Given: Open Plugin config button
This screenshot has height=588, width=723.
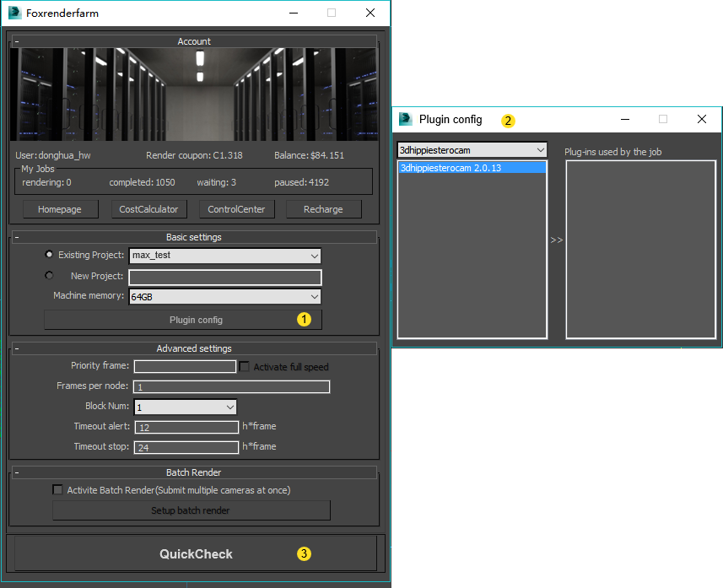Looking at the screenshot, I should [183, 320].
